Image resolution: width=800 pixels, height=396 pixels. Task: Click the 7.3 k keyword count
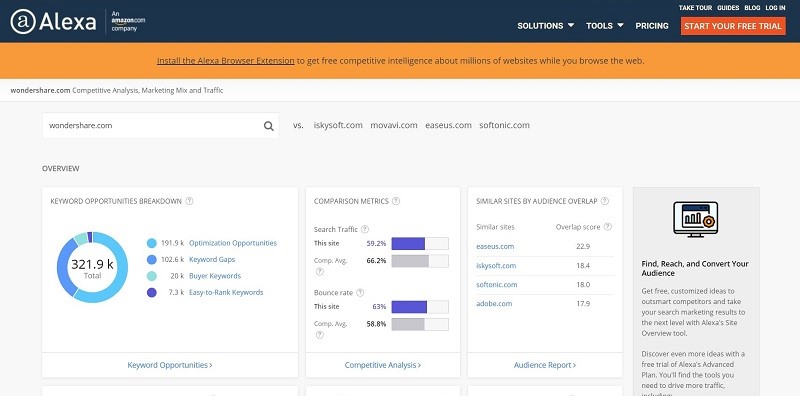pos(176,292)
